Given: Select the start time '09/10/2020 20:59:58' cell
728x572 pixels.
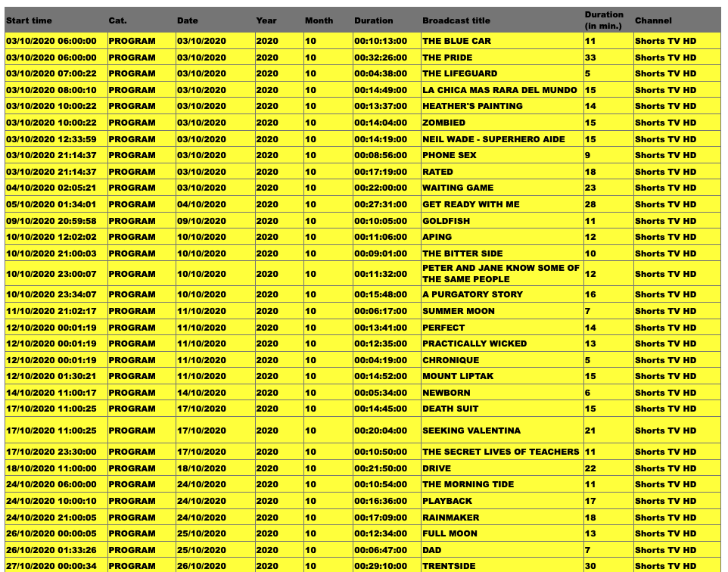Looking at the screenshot, I should coord(51,221).
